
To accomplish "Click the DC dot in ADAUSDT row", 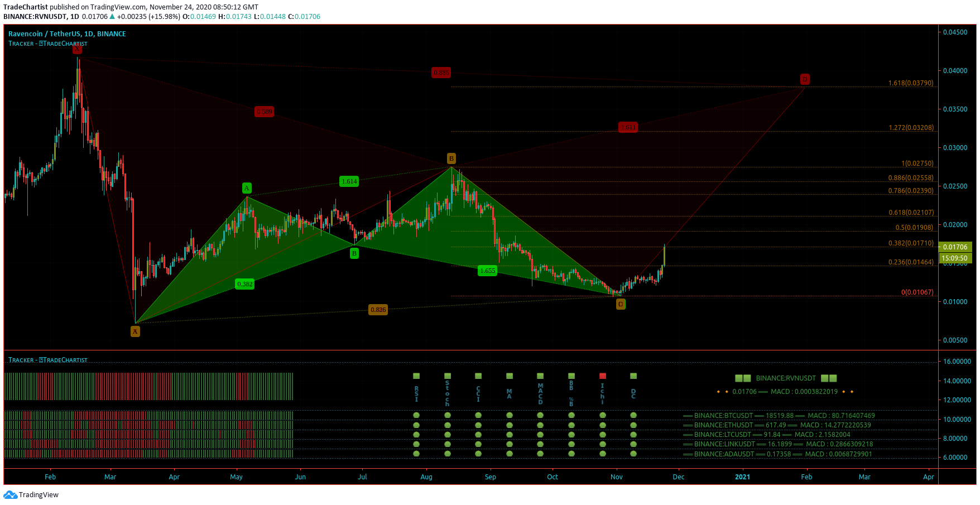I will click(x=633, y=454).
